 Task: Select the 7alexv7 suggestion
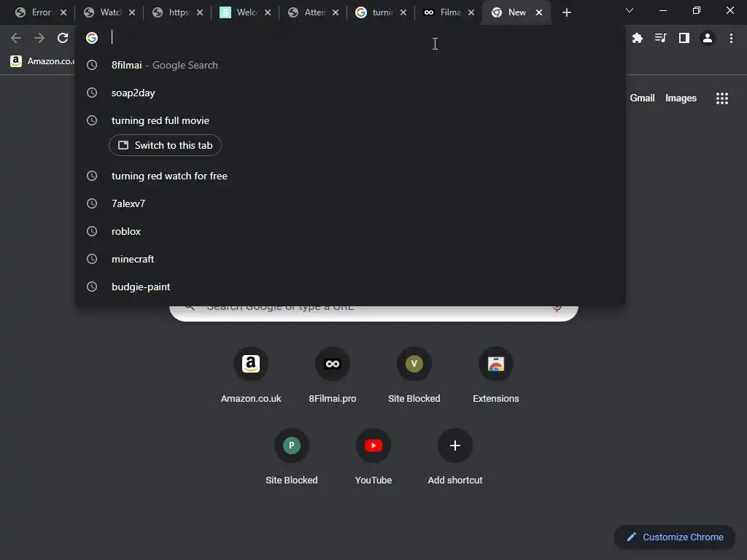coord(350,204)
